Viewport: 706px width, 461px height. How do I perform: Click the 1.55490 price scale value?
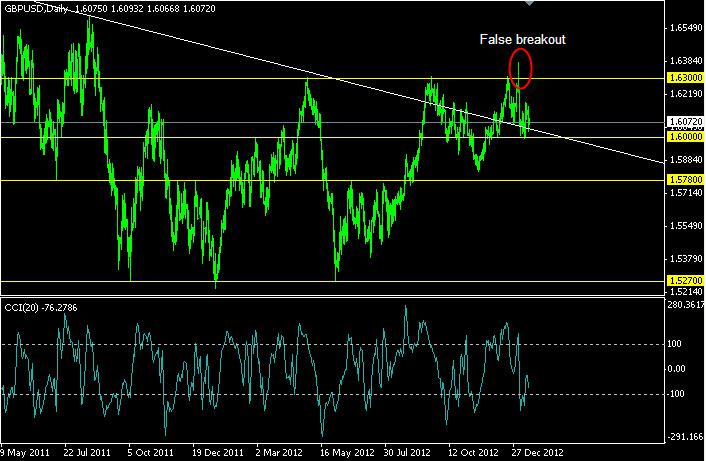pyautogui.click(x=686, y=226)
